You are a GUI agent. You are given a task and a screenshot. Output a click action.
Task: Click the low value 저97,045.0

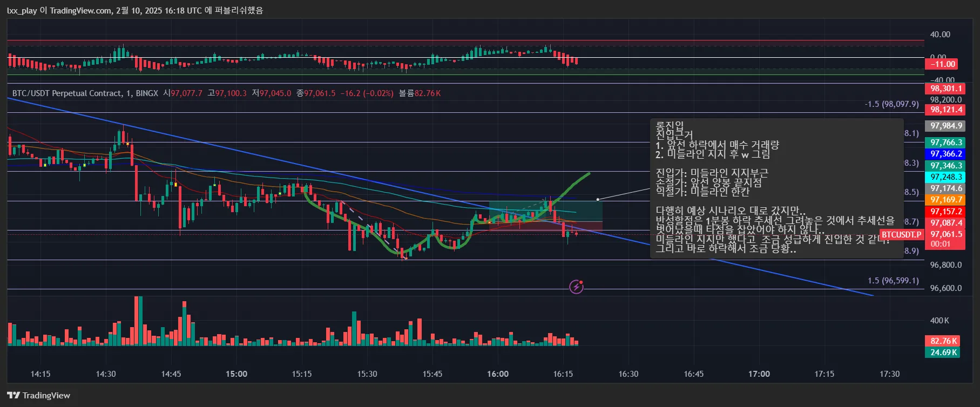click(271, 93)
